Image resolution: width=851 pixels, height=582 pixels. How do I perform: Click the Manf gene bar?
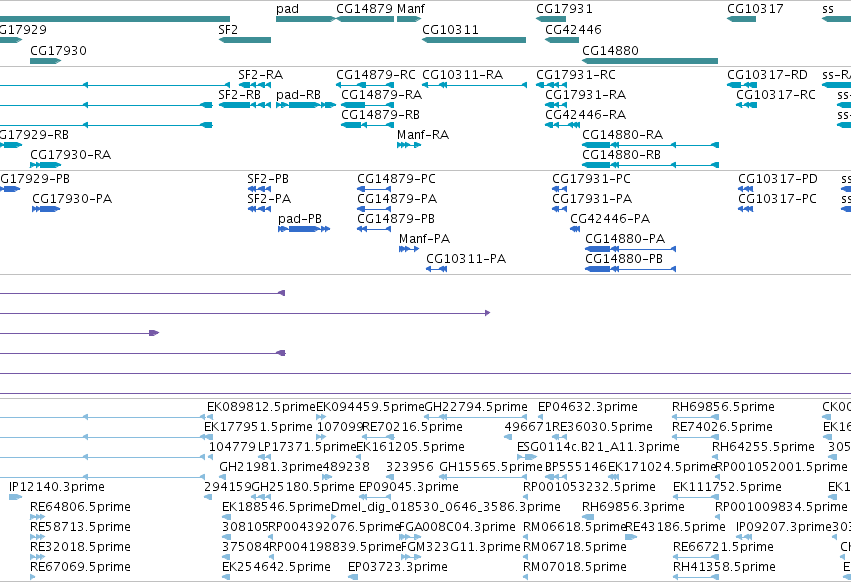click(x=409, y=19)
